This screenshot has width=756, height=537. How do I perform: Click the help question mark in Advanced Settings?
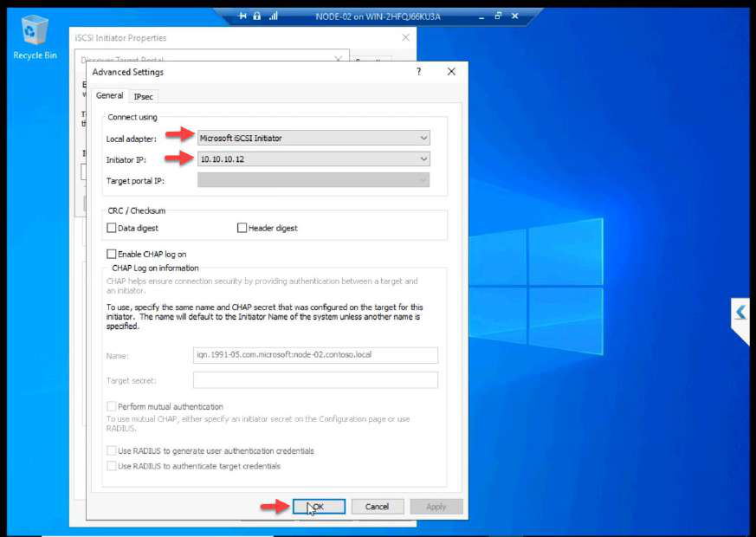tap(418, 71)
